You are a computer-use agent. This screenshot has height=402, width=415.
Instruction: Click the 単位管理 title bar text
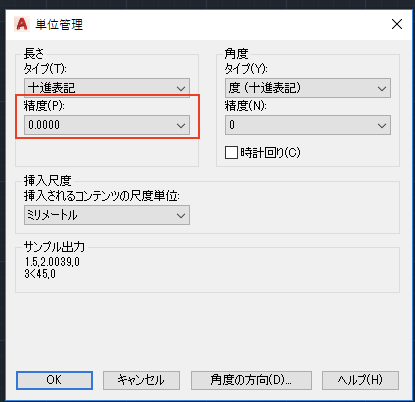[59, 25]
